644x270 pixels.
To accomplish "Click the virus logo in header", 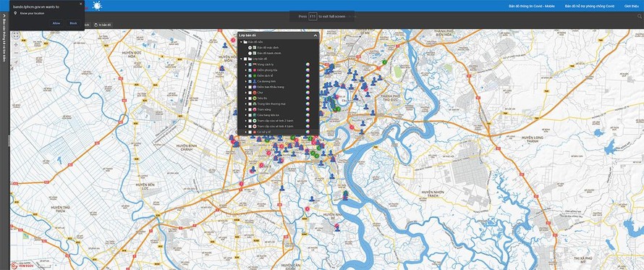I will click(x=98, y=6).
